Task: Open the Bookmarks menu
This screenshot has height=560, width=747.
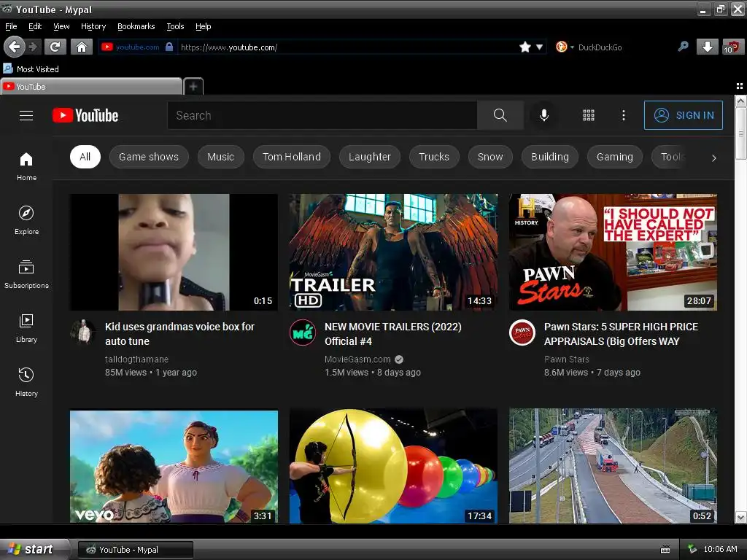Action: click(x=136, y=26)
